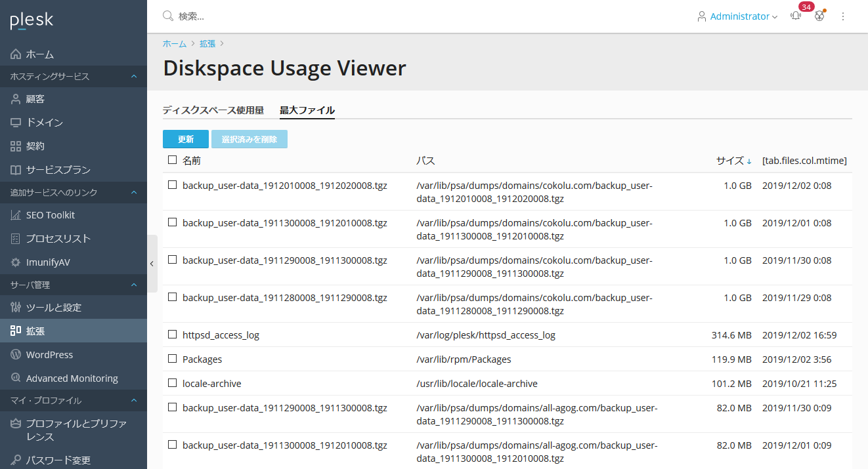The width and height of the screenshot is (868, 469).
Task: Click the Plesk mascot icon in the header
Action: click(x=819, y=16)
